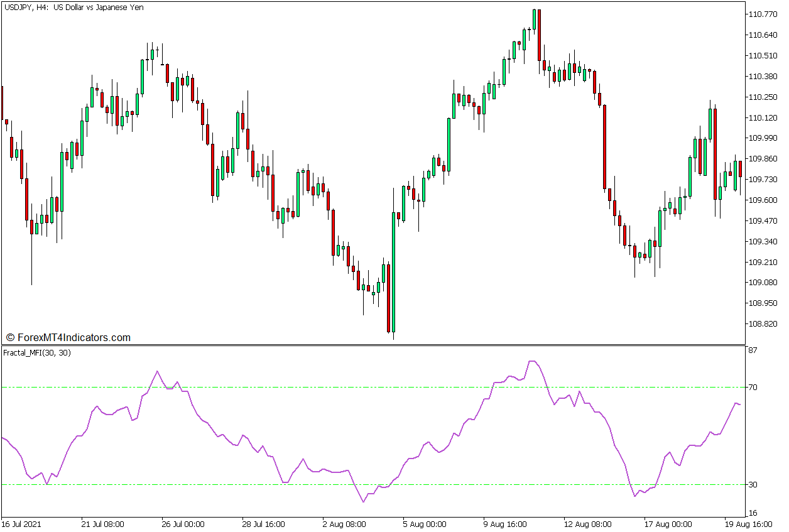Open the ForexMT4Indicators.com watermark link
Screen dimensions: 789x532
point(68,338)
